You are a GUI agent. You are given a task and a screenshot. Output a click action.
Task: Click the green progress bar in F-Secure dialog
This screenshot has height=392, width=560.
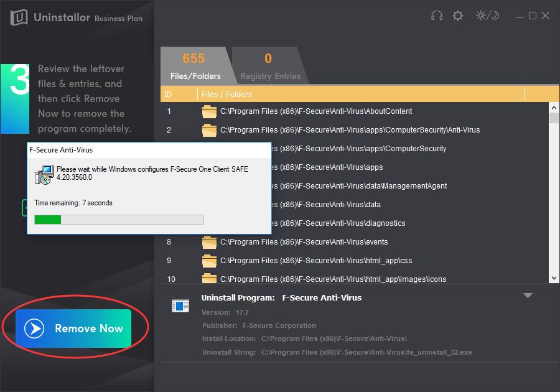click(119, 220)
